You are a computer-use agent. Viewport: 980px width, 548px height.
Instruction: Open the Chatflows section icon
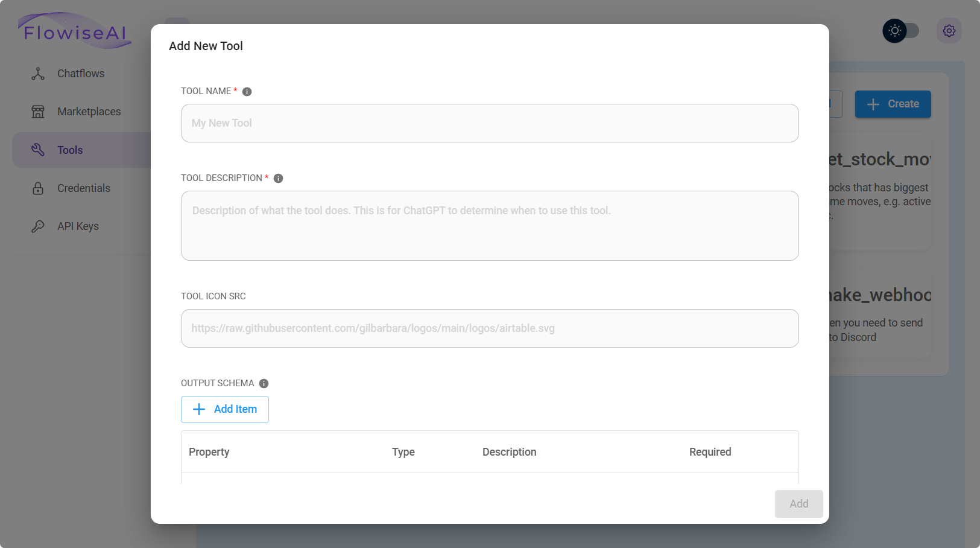click(37, 73)
